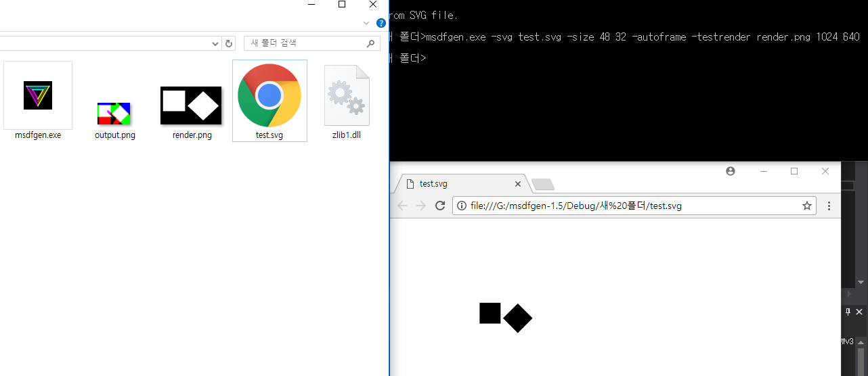The height and width of the screenshot is (376, 868).
Task: Reload the test.svg page in Chrome
Action: coord(440,206)
